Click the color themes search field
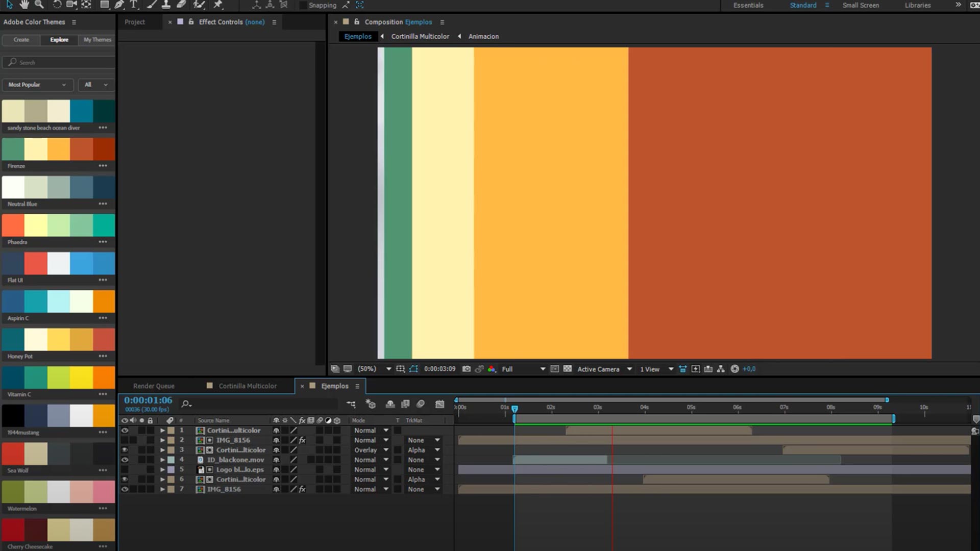This screenshot has width=980, height=551. [61, 62]
